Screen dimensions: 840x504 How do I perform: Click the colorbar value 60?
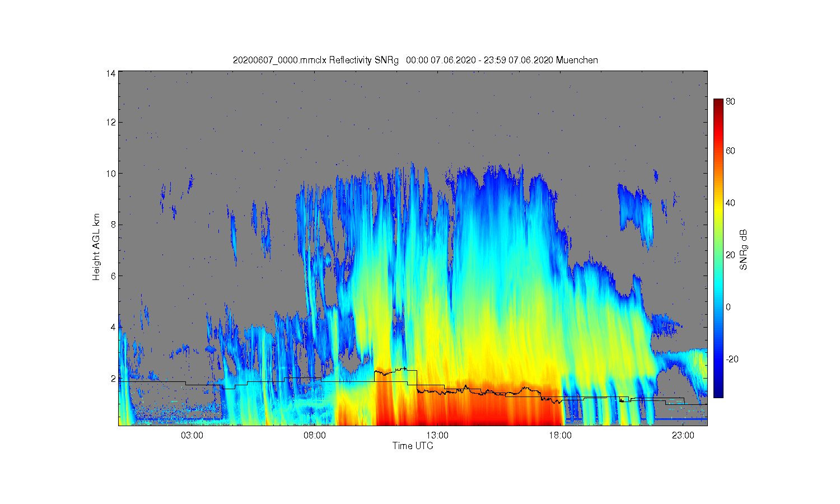pos(730,151)
